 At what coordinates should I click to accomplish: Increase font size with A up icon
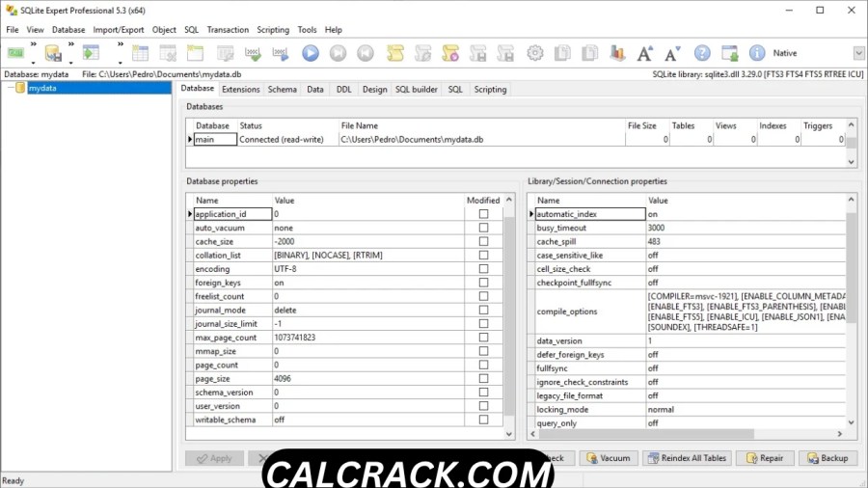click(645, 53)
